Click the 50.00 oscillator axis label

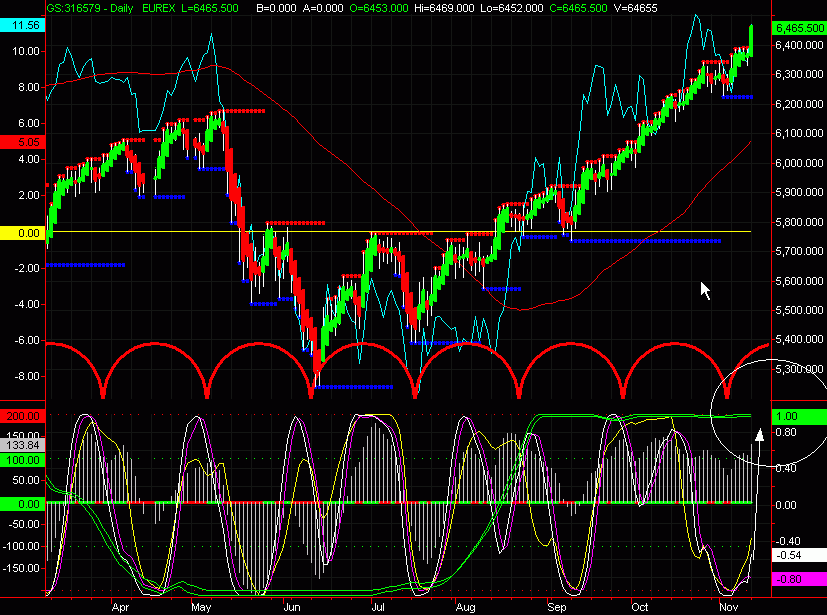tap(26, 480)
